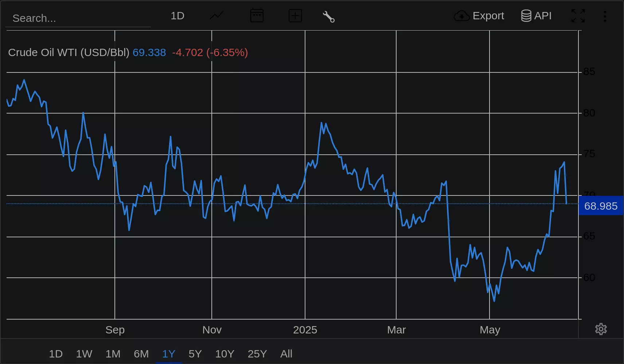The image size is (624, 364).
Task: Switch to the 6M time range
Action: coord(141,354)
